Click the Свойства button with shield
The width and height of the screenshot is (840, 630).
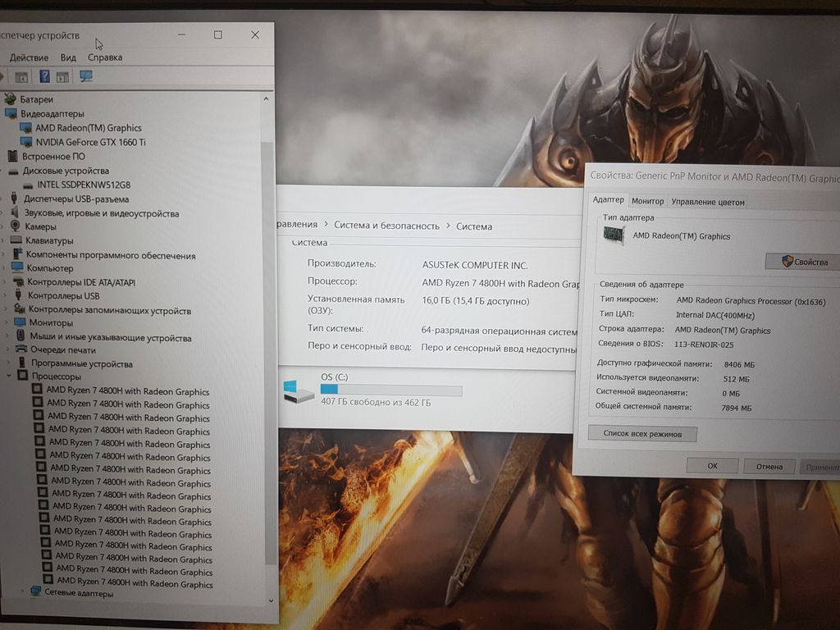pyautogui.click(x=801, y=262)
